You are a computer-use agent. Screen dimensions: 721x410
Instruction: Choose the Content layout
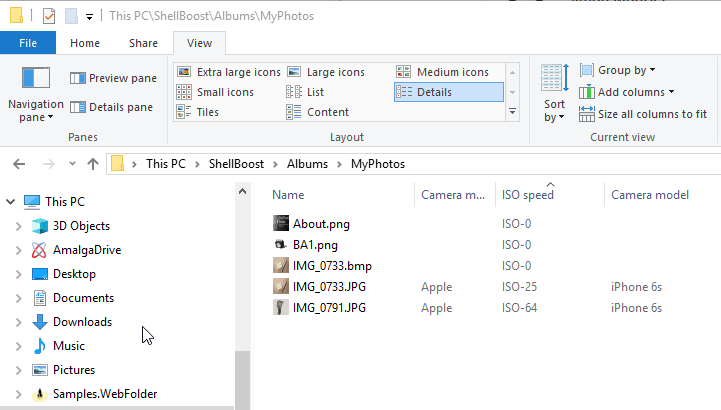(318, 112)
